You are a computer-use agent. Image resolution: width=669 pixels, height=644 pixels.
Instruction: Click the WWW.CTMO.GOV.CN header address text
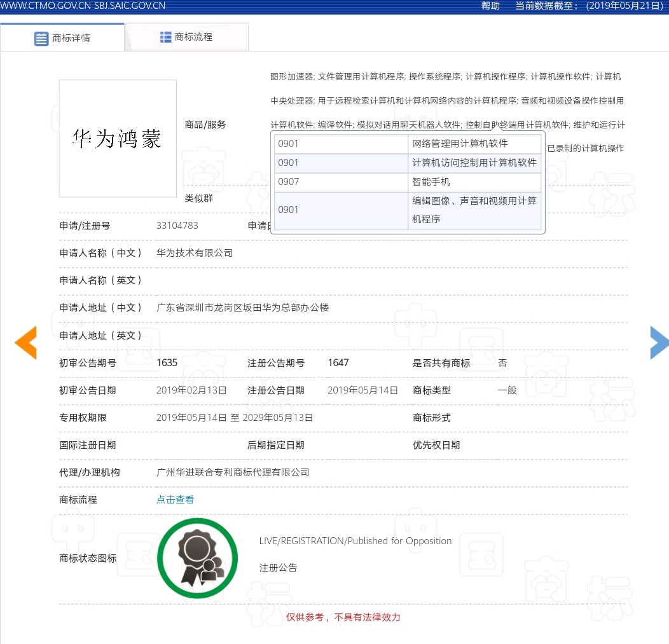(x=46, y=6)
